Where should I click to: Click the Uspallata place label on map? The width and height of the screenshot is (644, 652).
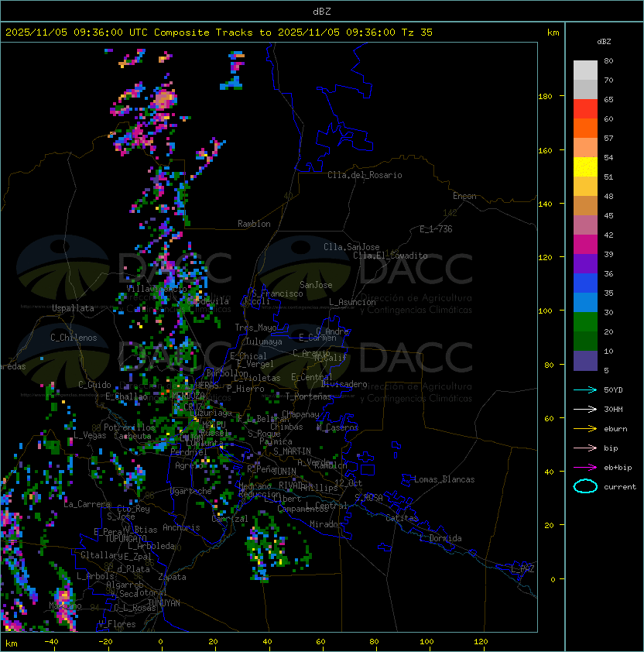[x=73, y=308]
